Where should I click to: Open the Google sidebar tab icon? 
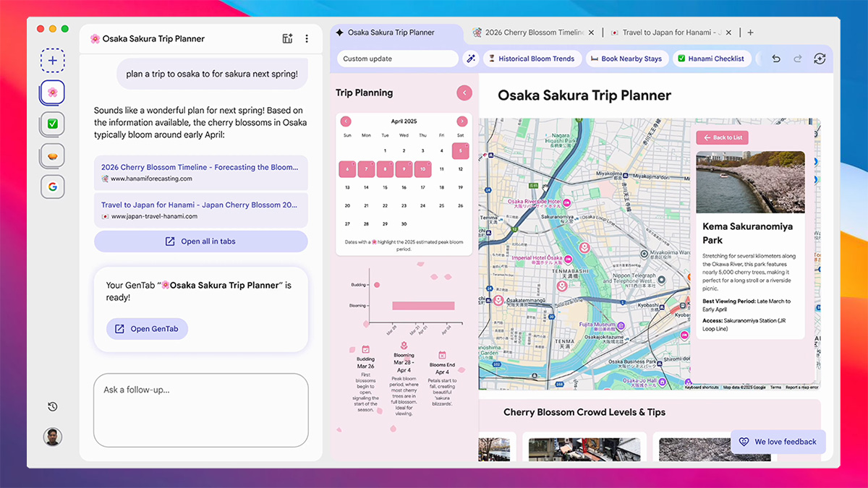[x=52, y=187]
